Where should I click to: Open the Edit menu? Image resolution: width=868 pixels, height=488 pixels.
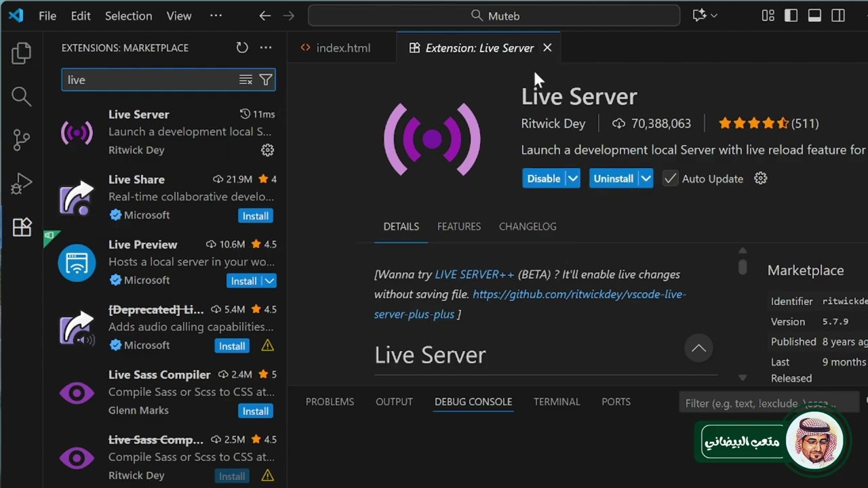[81, 16]
